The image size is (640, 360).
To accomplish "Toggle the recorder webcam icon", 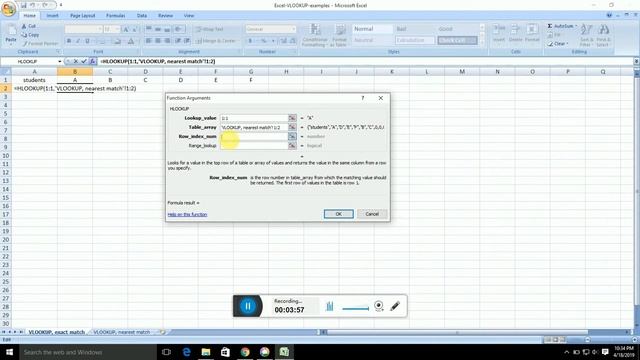I will coord(378,306).
